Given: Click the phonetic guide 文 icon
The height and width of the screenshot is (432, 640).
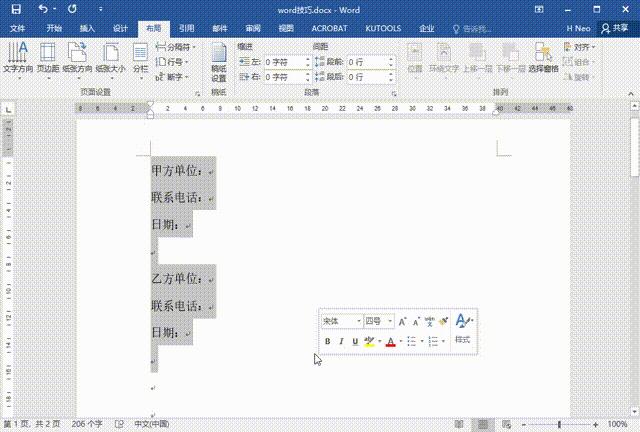Looking at the screenshot, I should pos(429,322).
